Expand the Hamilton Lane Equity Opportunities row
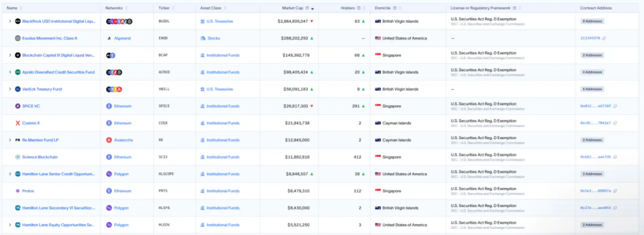Screen dimensions: 644x235 coord(10,225)
